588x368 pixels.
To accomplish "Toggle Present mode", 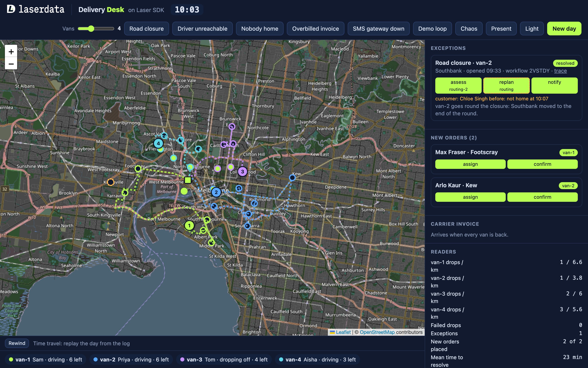I will pyautogui.click(x=501, y=29).
